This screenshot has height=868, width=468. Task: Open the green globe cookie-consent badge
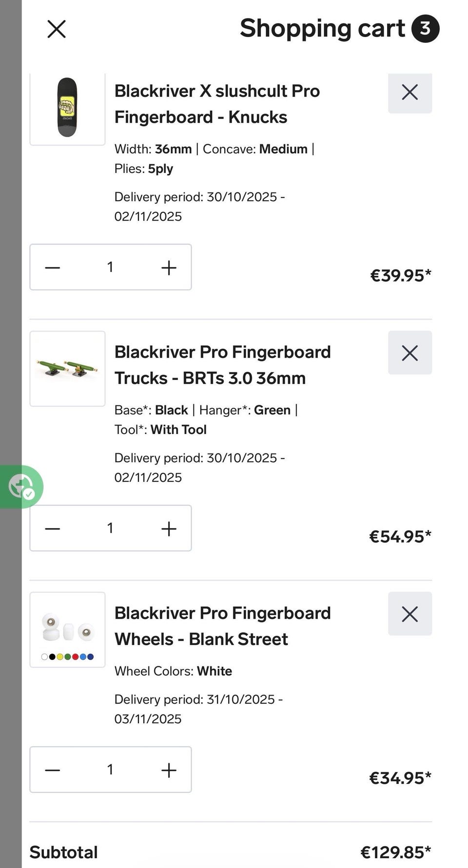point(21,487)
